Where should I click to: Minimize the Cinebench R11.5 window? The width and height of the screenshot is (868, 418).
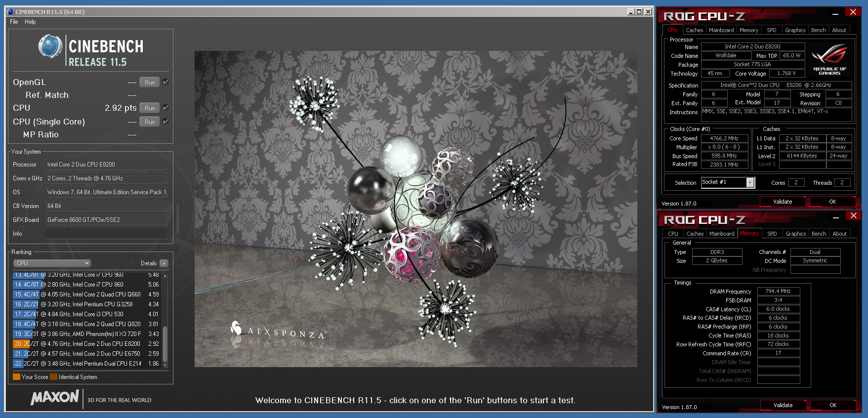click(631, 12)
